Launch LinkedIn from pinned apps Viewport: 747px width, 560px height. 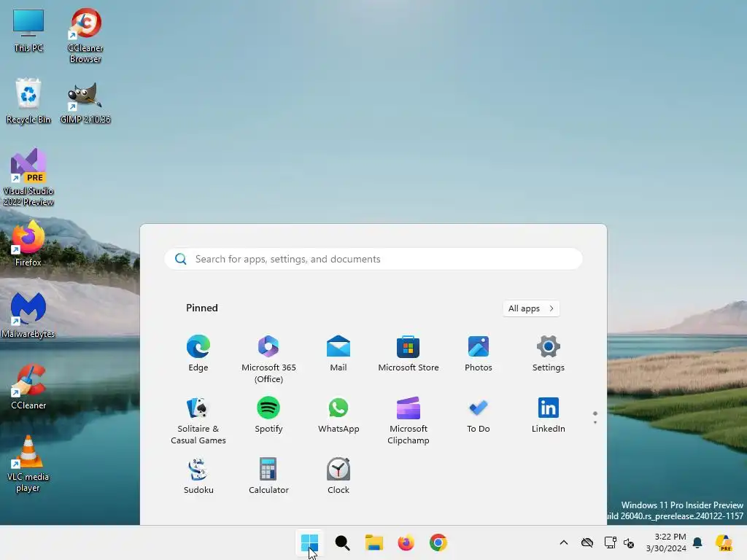point(549,415)
